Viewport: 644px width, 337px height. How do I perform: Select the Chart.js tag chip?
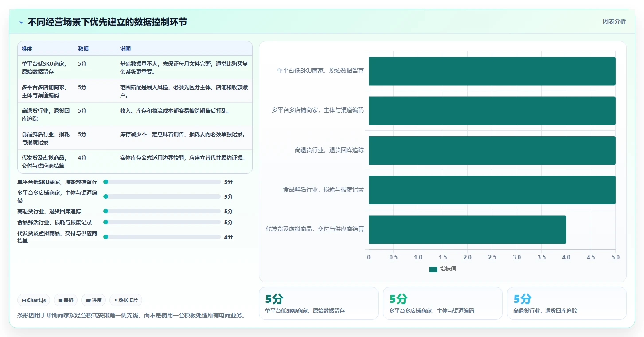tap(34, 300)
